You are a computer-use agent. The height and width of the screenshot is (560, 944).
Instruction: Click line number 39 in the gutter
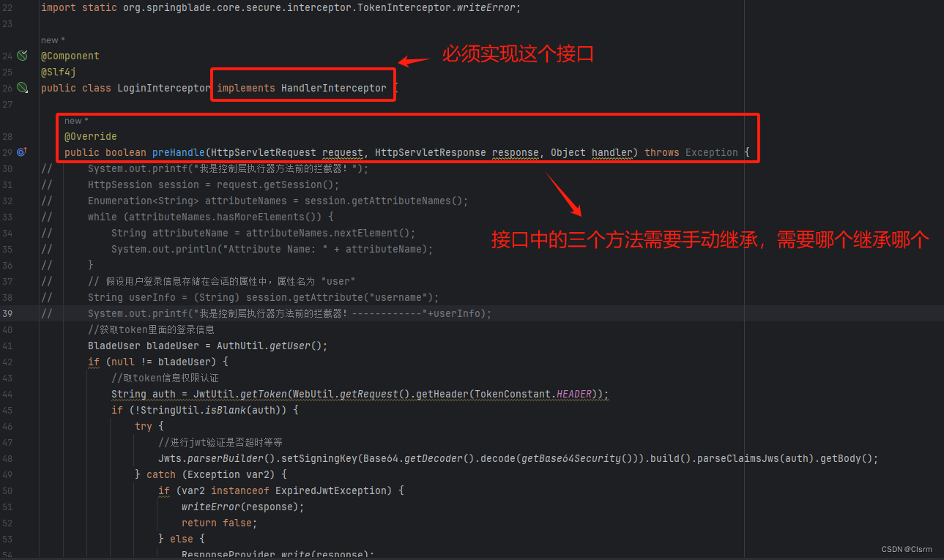tap(7, 313)
